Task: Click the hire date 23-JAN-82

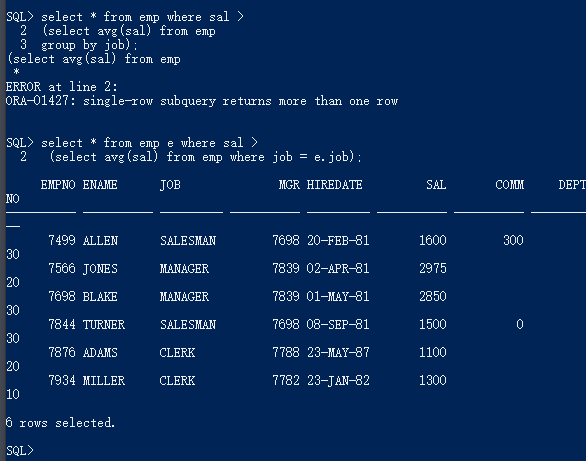Action: pyautogui.click(x=338, y=380)
